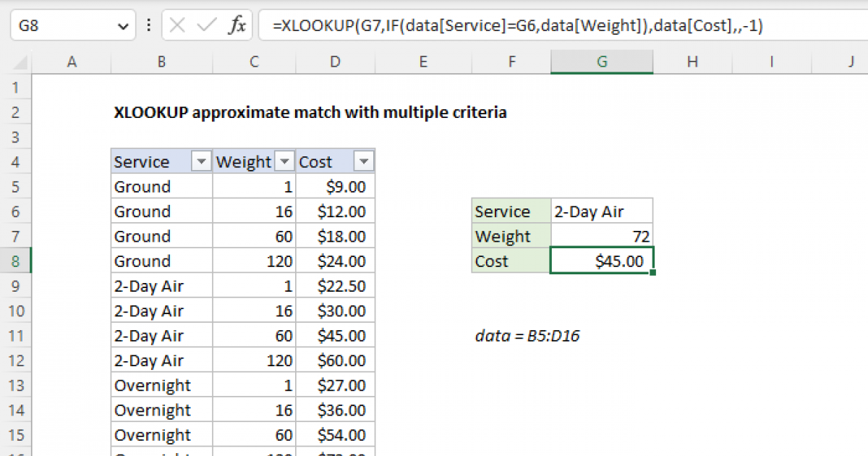Screen dimensions: 868x456
Task: Click the Cost column filter icon
Action: coord(365,161)
